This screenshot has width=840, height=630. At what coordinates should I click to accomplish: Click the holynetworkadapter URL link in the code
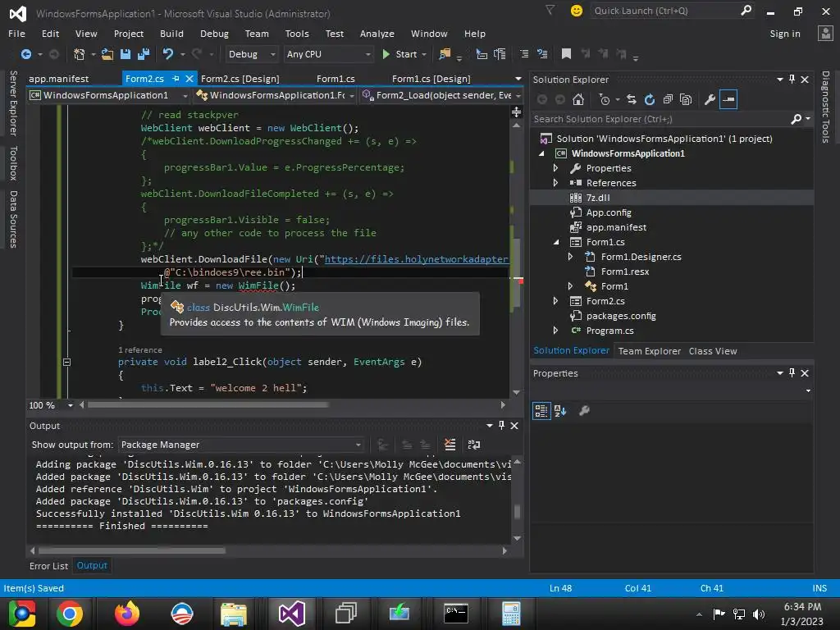[416, 259]
